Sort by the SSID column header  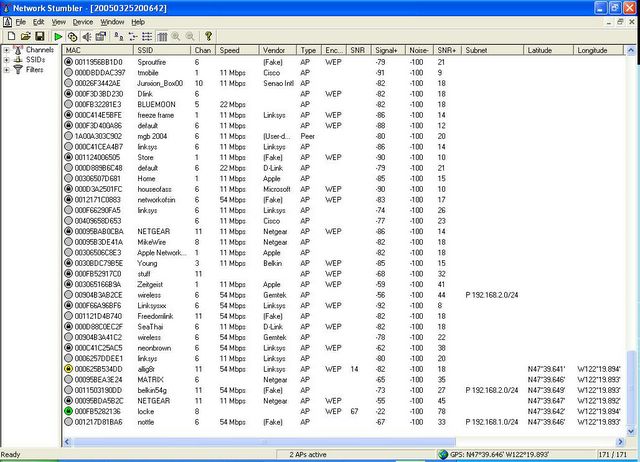162,50
